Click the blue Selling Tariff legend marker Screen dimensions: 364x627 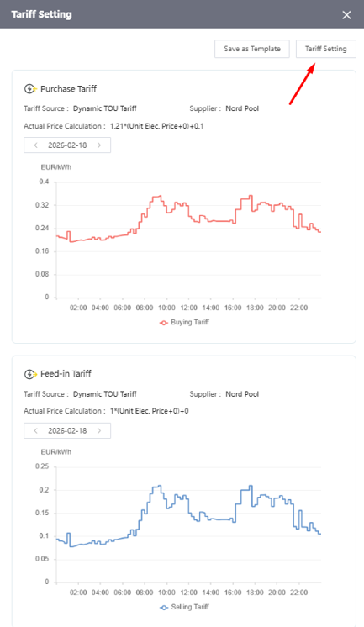click(164, 608)
